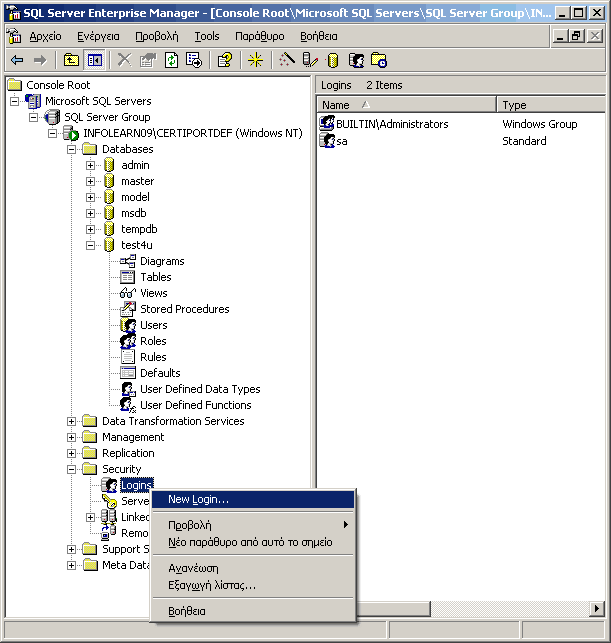
Task: Click the Register Server toolbar icon
Action: click(x=310, y=60)
